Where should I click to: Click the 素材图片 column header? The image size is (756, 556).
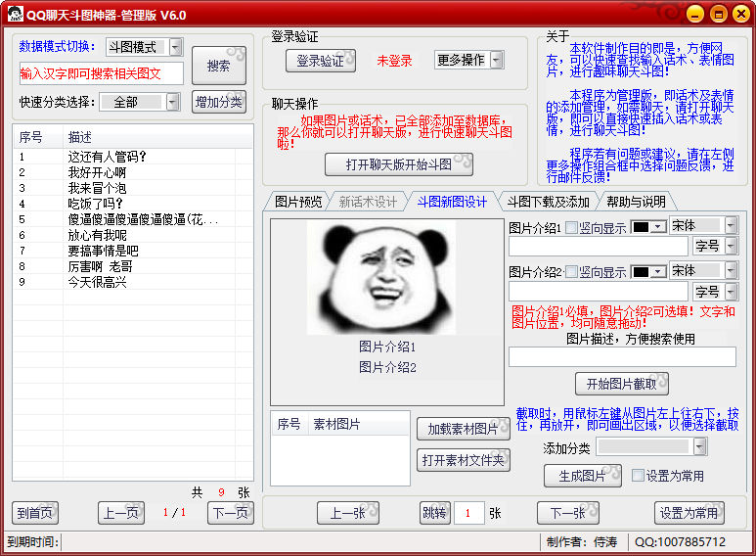(x=359, y=424)
